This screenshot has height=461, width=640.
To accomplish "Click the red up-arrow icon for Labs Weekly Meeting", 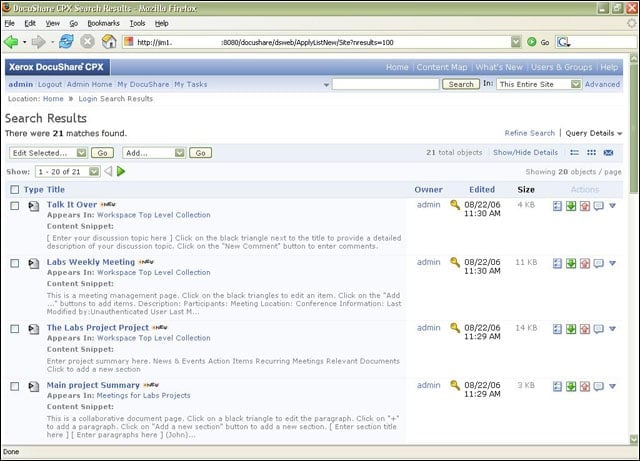I will click(x=585, y=263).
